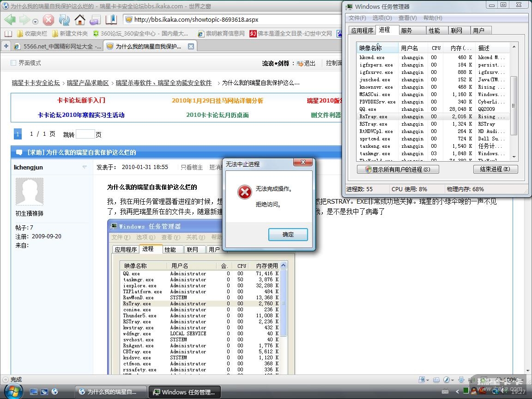This screenshot has height=399, width=532.
Task: Open the 新建文件夹 bookmarks folder
Action: pos(70,34)
